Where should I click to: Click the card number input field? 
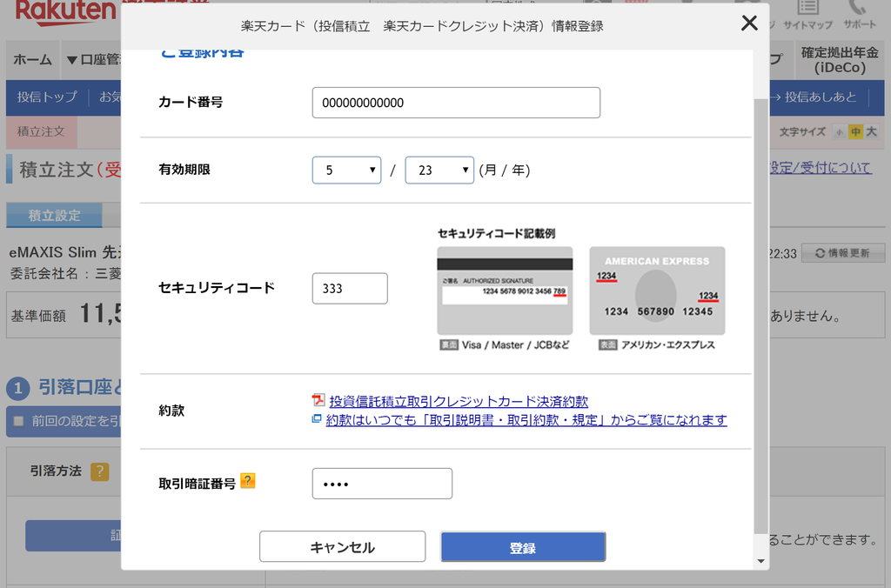coord(456,103)
